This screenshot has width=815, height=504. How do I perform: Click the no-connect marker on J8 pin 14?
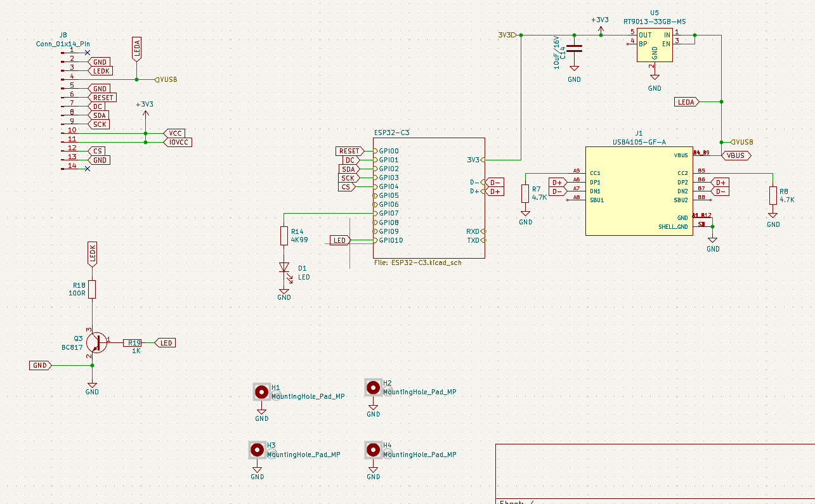coord(88,169)
